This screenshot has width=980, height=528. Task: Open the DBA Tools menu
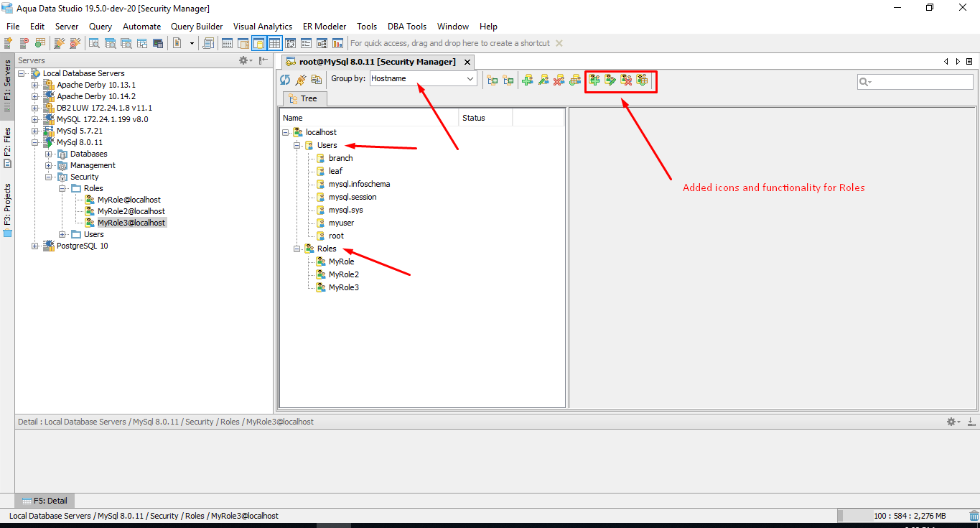click(x=407, y=26)
